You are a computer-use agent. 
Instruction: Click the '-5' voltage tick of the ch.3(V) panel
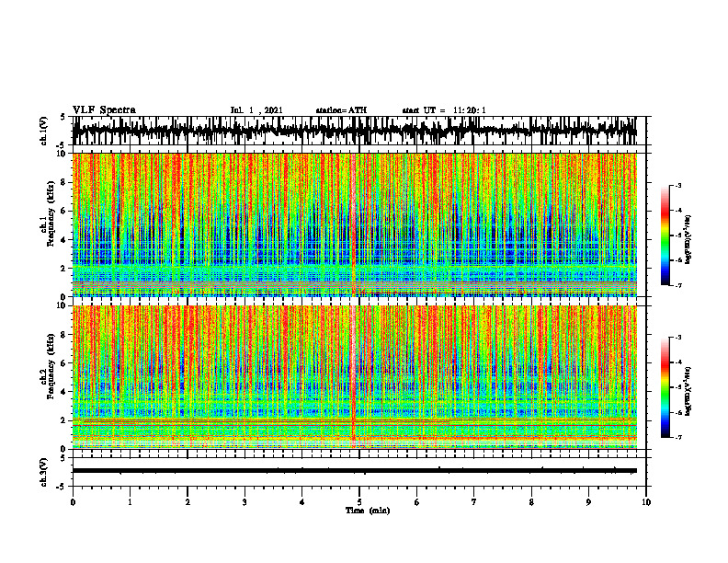pyautogui.click(x=62, y=487)
